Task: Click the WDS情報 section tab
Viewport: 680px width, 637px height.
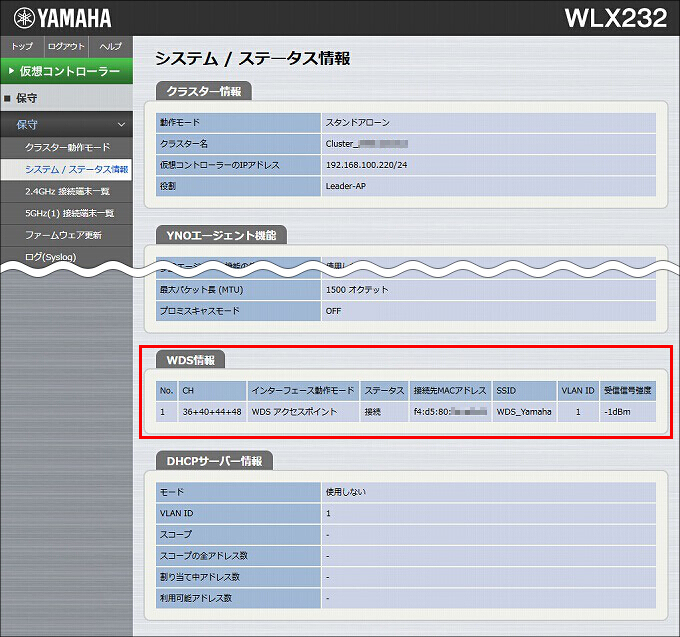Action: tap(190, 360)
